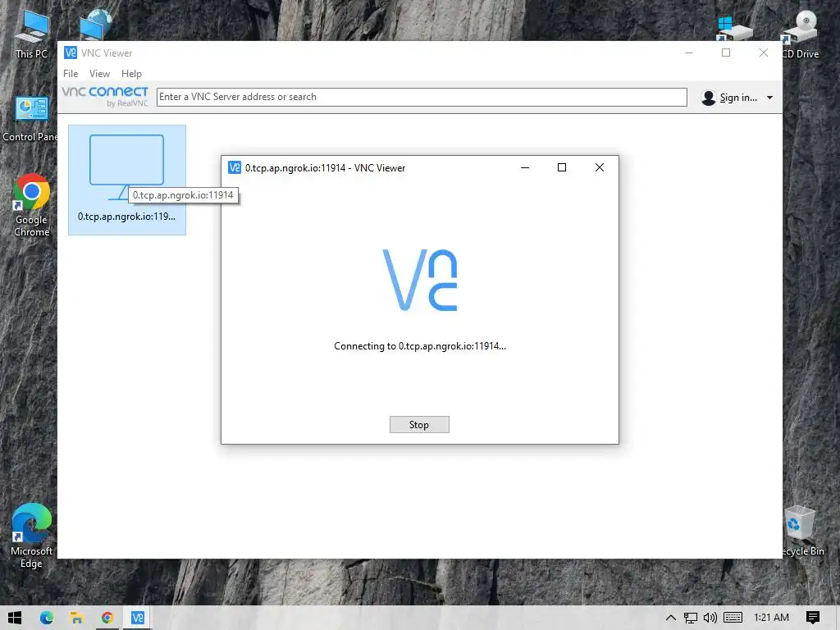Viewport: 840px width, 630px height.
Task: Minimize the connecting dialog window
Action: tap(525, 167)
